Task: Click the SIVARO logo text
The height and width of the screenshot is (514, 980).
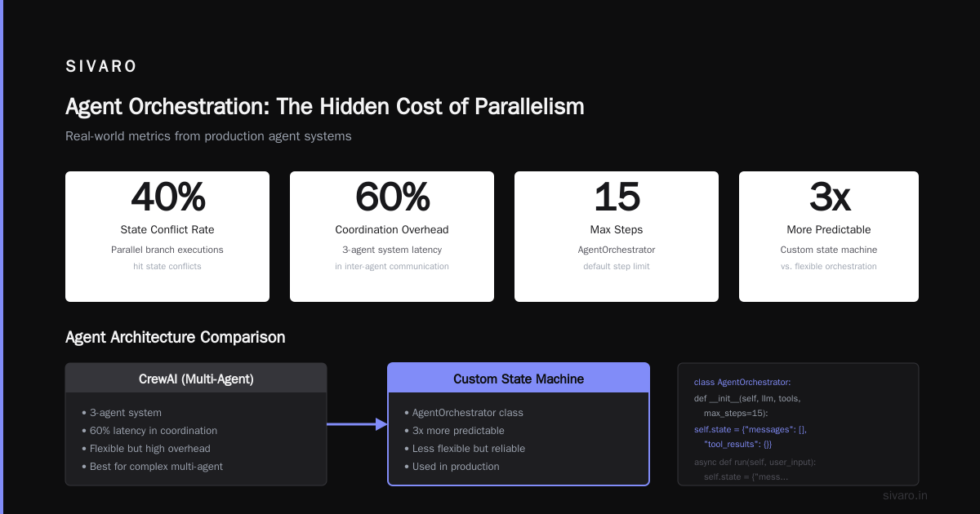Action: click(x=101, y=67)
